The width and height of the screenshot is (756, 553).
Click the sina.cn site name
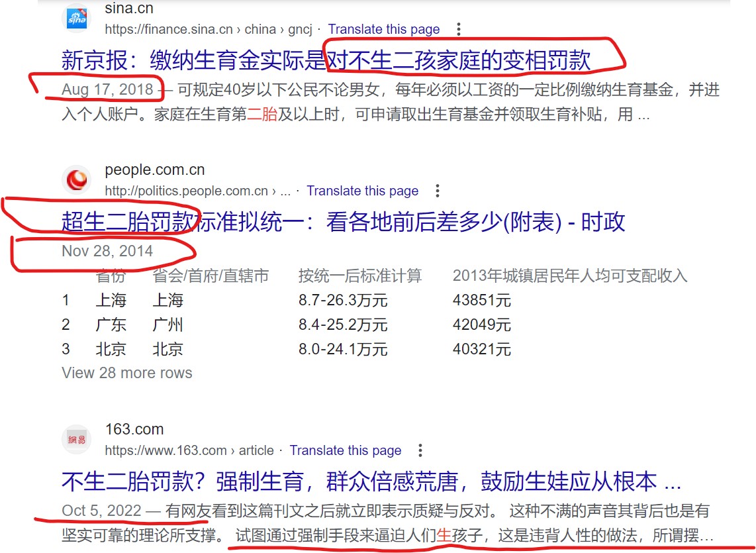[128, 8]
